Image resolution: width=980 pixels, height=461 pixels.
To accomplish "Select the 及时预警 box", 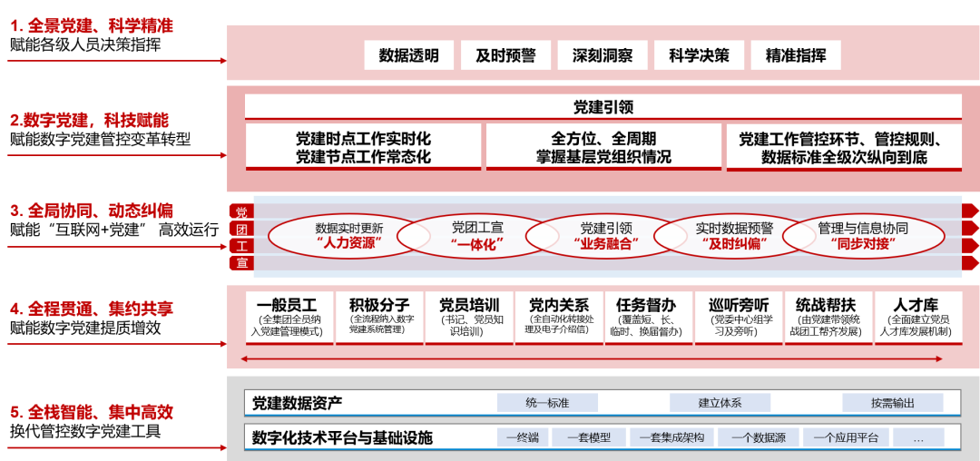I will pos(505,55).
